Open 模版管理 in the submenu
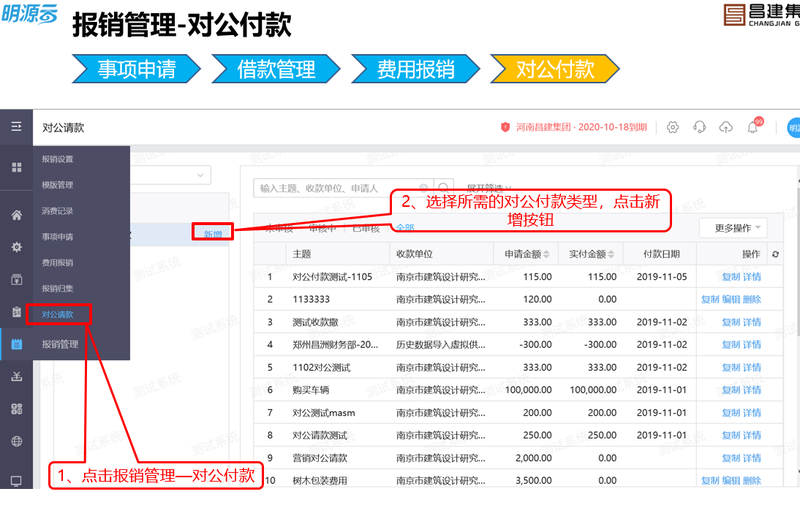This screenshot has width=800, height=516. tap(58, 185)
